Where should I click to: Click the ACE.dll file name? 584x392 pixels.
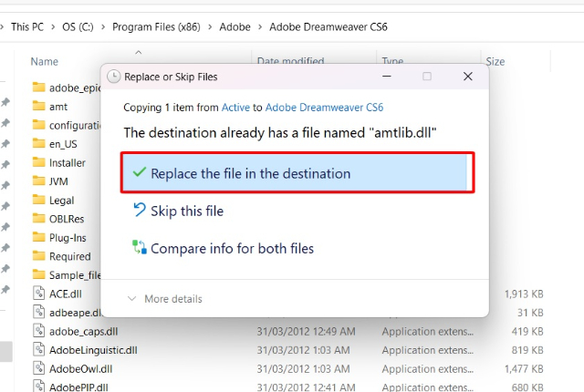(66, 294)
